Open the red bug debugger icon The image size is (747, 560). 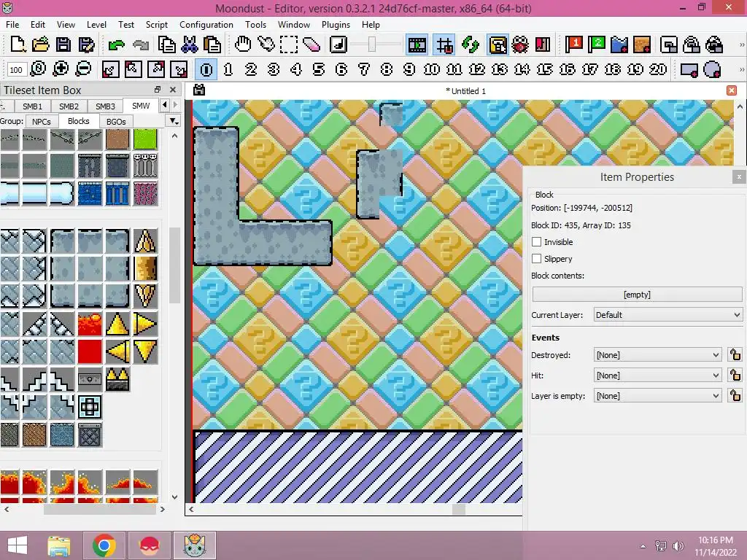click(520, 45)
